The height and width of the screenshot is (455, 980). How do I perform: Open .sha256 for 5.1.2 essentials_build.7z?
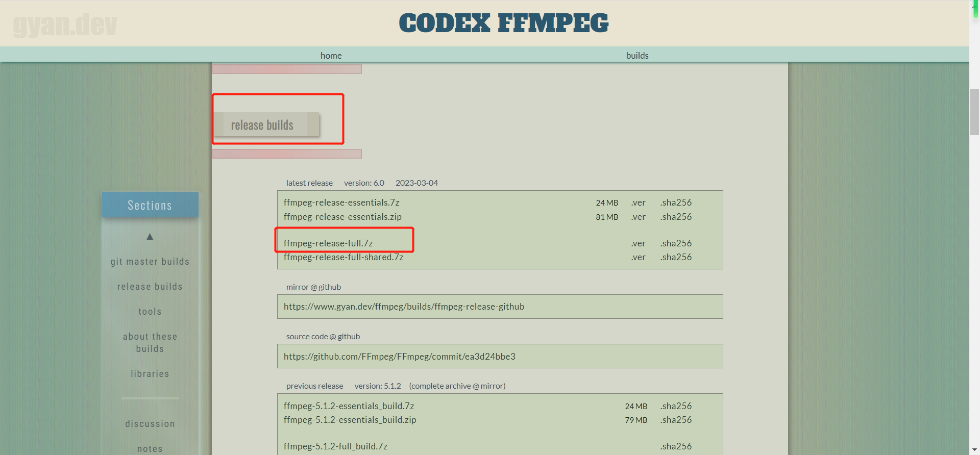coord(676,406)
